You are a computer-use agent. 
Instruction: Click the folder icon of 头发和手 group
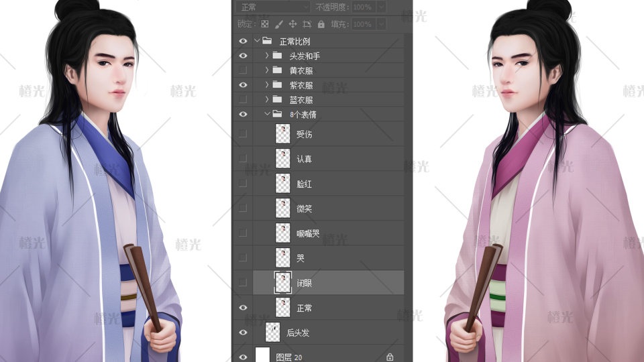click(277, 56)
